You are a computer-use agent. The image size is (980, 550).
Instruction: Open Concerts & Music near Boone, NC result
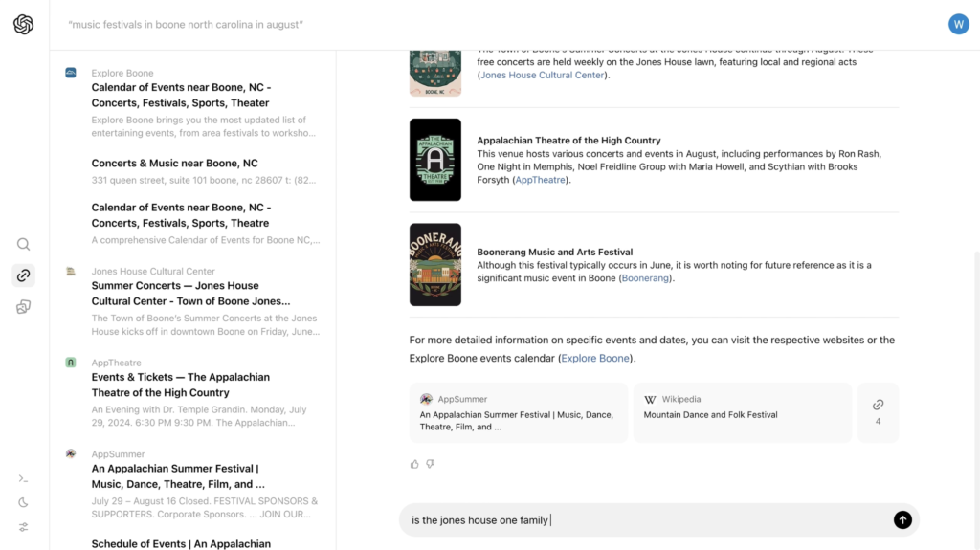click(x=174, y=164)
